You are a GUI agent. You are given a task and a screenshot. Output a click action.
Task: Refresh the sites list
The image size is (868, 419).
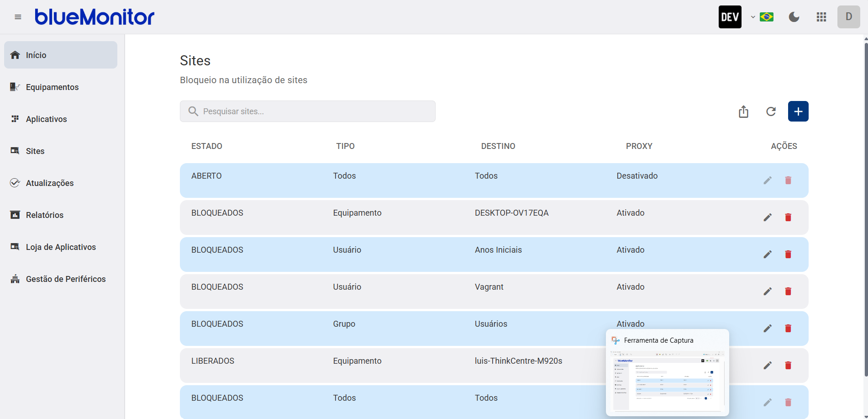click(x=771, y=111)
